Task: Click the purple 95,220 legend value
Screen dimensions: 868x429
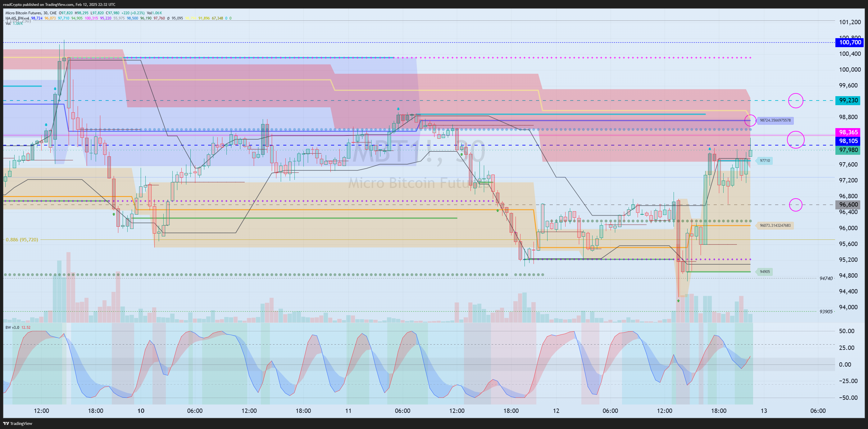Action: click(x=106, y=18)
